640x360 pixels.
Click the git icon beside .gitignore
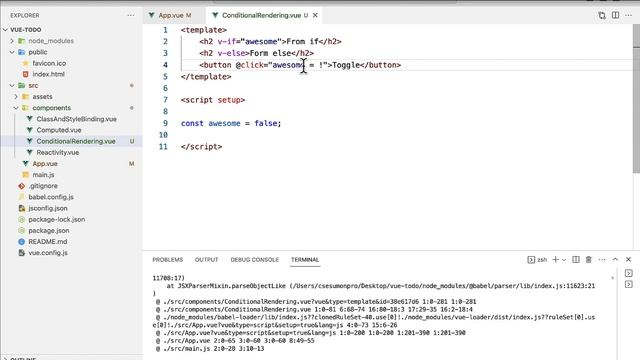pos(22,186)
